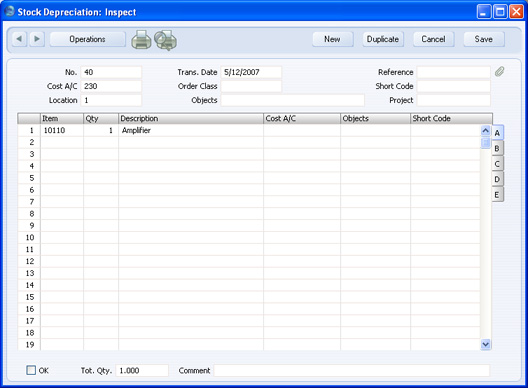
Task: Select Qty cell in row 1
Action: pos(101,130)
